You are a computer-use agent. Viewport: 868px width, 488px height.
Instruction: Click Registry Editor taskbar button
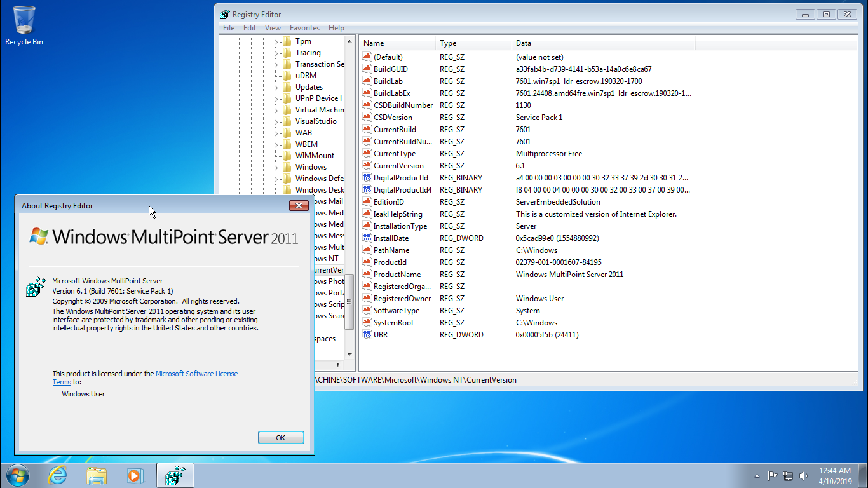click(175, 475)
